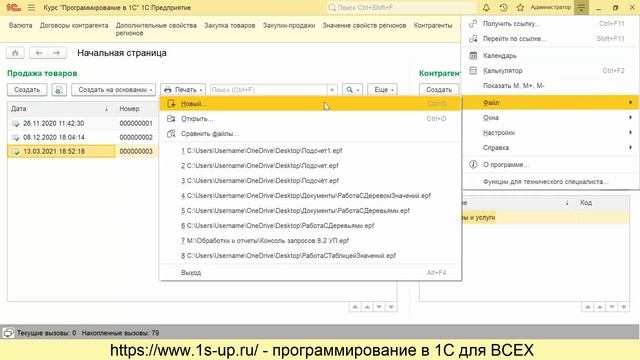
Task: Open the history clock icon
Action: click(503, 7)
